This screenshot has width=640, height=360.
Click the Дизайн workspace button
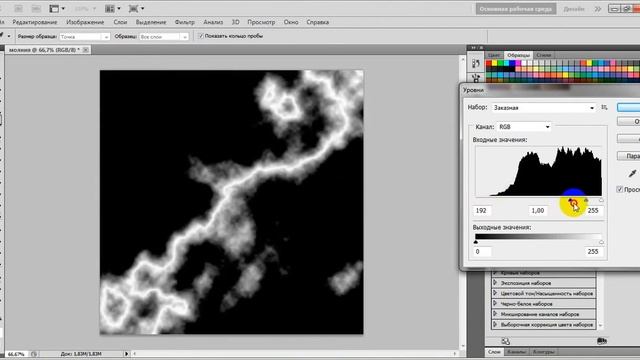click(x=574, y=9)
